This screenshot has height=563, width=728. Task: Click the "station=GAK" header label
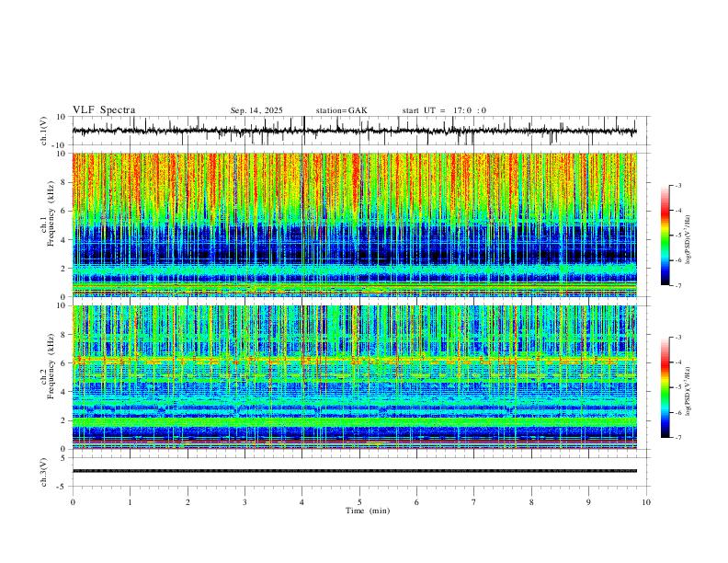coord(341,110)
